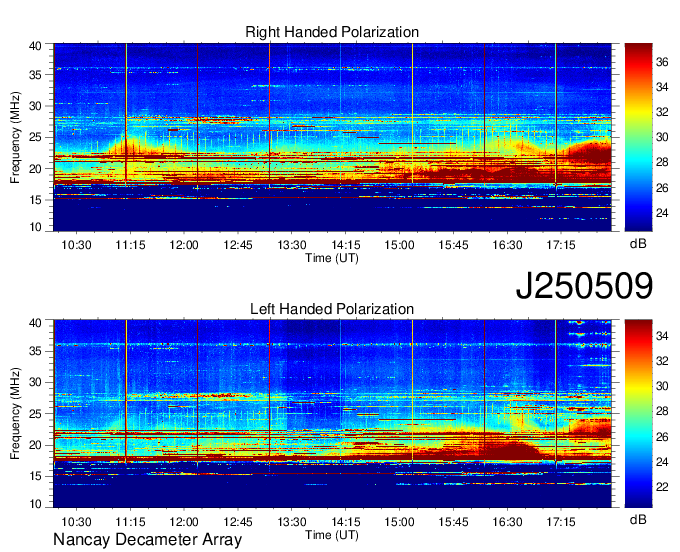Viewport: 680px width, 552px height.
Task: Click the dB unit label below the top color bar
Action: [638, 243]
